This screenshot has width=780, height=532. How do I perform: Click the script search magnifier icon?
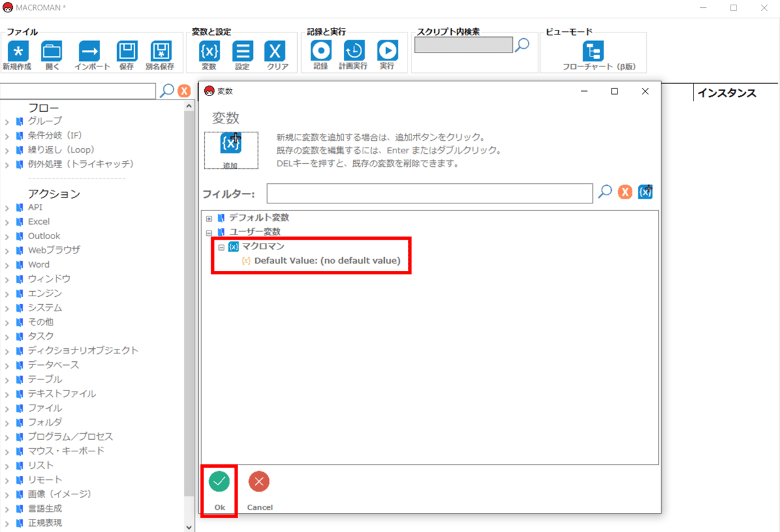(522, 45)
